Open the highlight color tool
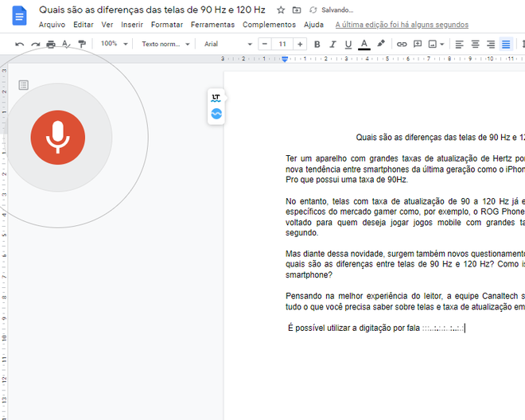The height and width of the screenshot is (420, 525). (381, 44)
